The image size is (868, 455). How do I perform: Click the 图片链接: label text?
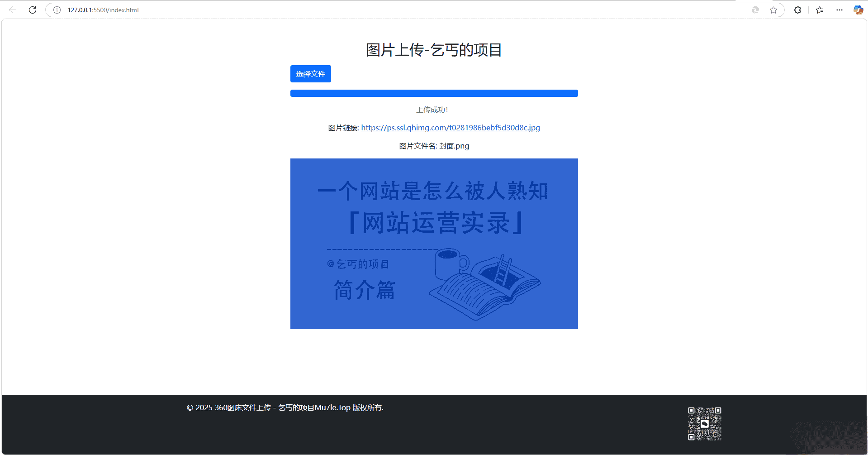click(343, 128)
